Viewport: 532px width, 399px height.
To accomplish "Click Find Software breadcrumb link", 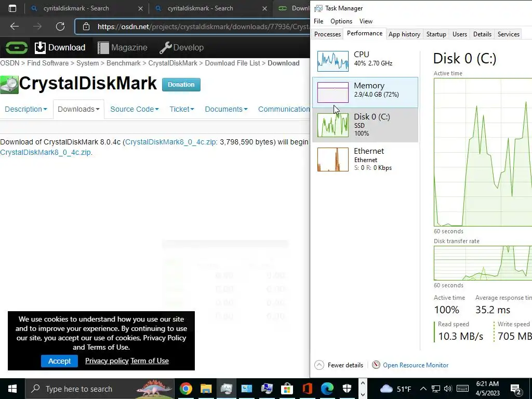I will [x=48, y=63].
